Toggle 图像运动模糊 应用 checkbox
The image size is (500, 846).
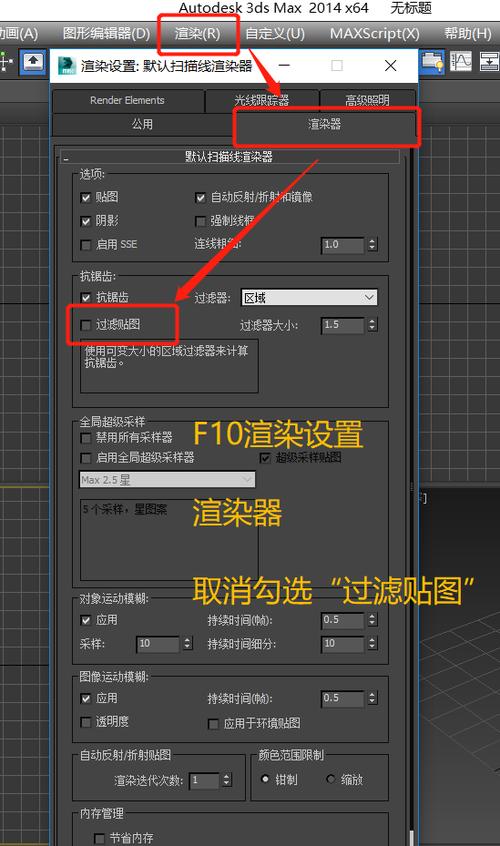[86, 699]
